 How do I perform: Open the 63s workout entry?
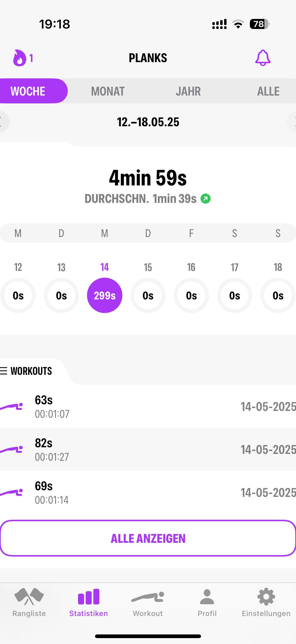(148, 406)
